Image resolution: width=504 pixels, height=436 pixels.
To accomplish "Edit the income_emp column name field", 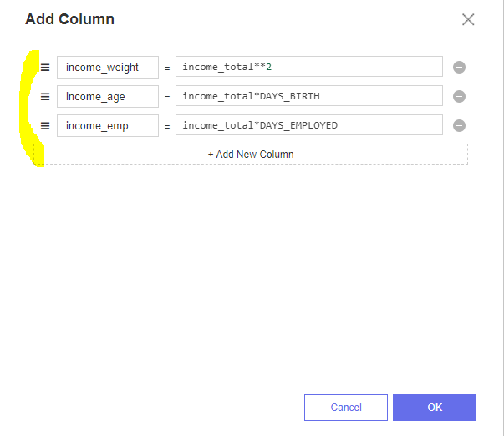I will [108, 125].
